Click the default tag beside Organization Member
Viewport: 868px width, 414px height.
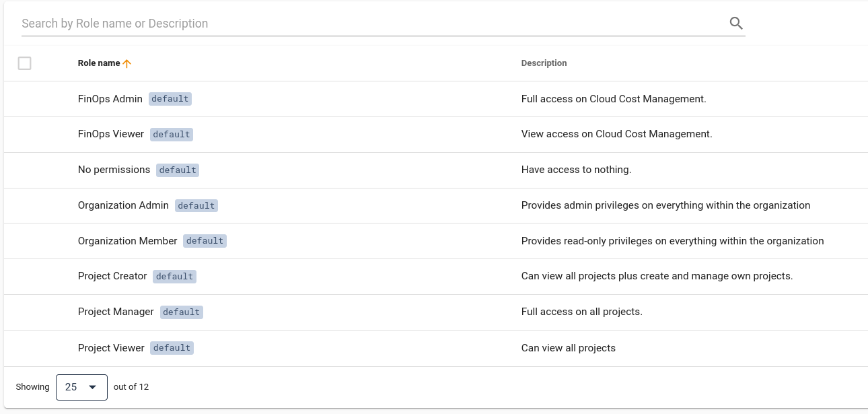(205, 241)
